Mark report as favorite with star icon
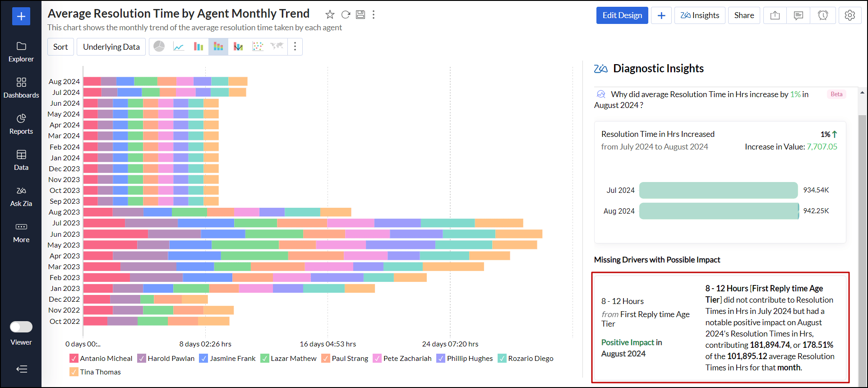 330,14
